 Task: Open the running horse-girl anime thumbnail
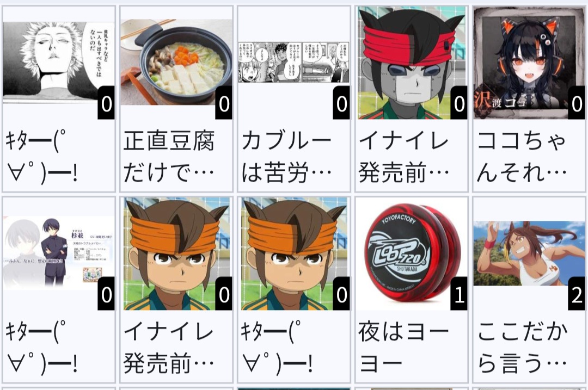coord(529,253)
